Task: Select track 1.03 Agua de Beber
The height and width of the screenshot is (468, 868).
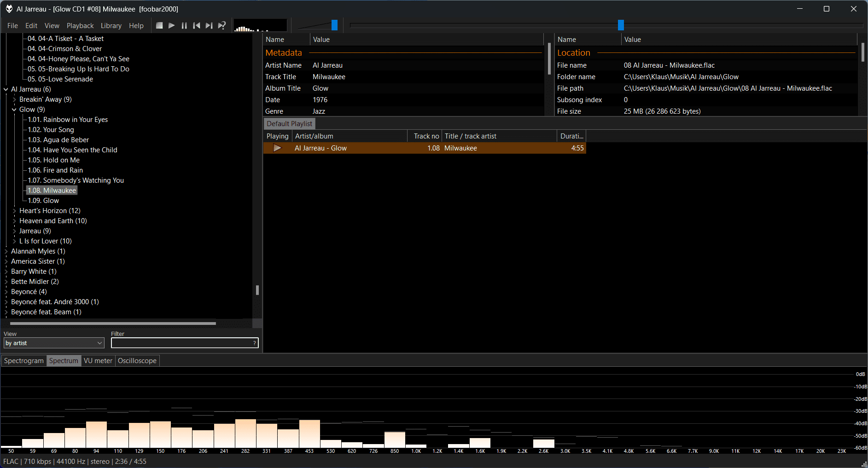Action: click(x=58, y=140)
